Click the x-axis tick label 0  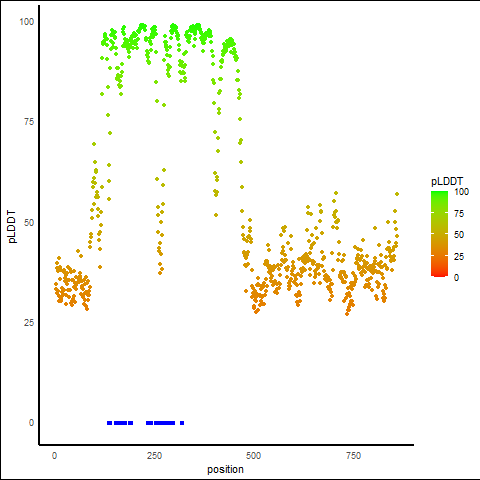(54, 456)
